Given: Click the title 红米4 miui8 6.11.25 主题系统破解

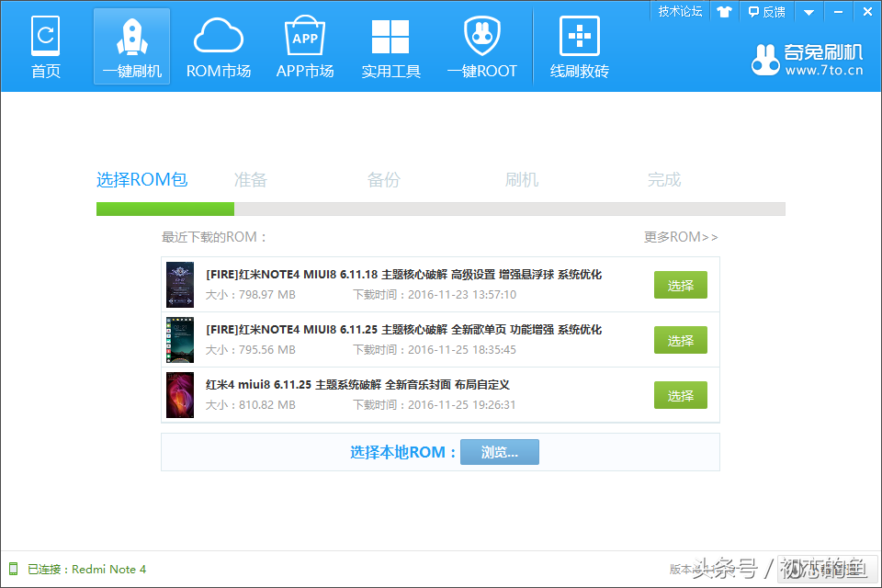Looking at the screenshot, I should (x=357, y=385).
